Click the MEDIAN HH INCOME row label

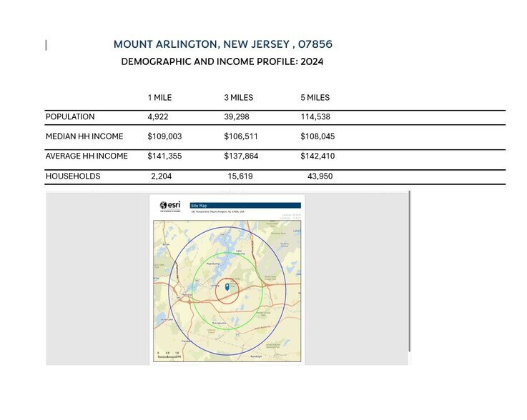point(84,136)
